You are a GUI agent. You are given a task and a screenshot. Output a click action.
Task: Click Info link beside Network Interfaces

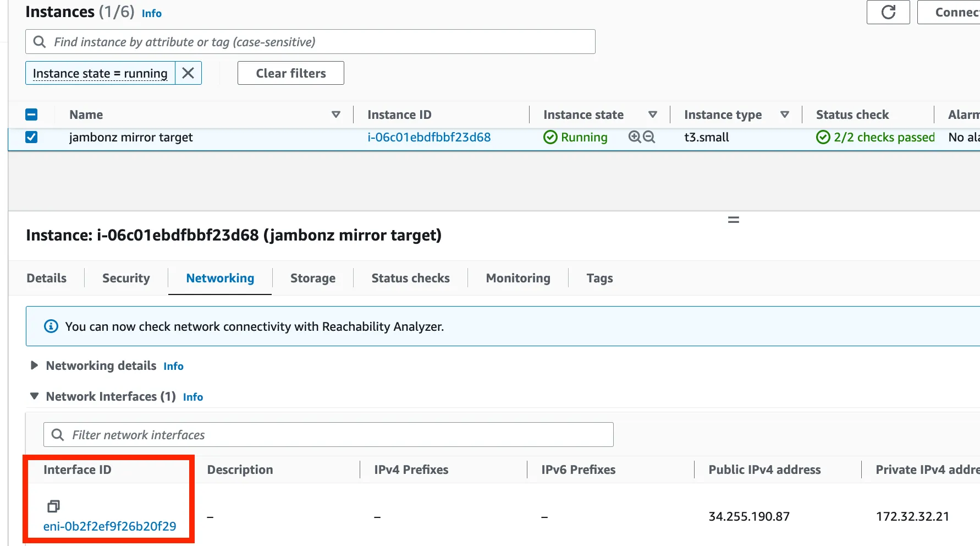193,397
